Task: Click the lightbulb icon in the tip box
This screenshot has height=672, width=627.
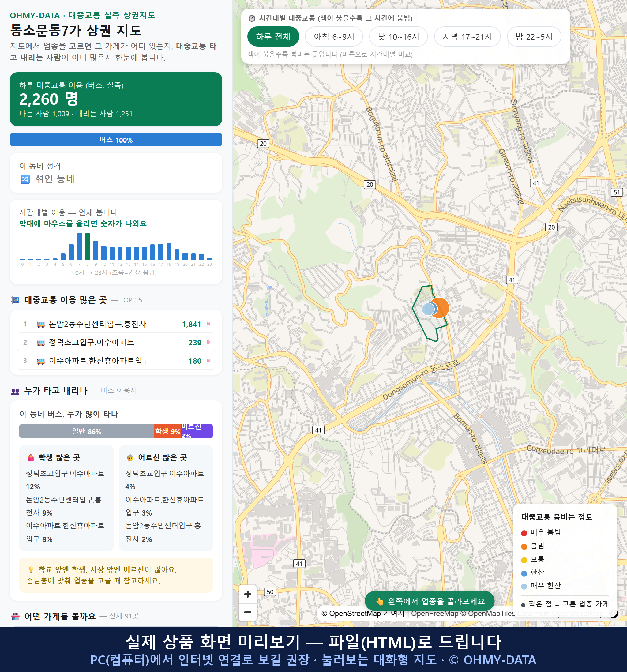Action: (31, 569)
